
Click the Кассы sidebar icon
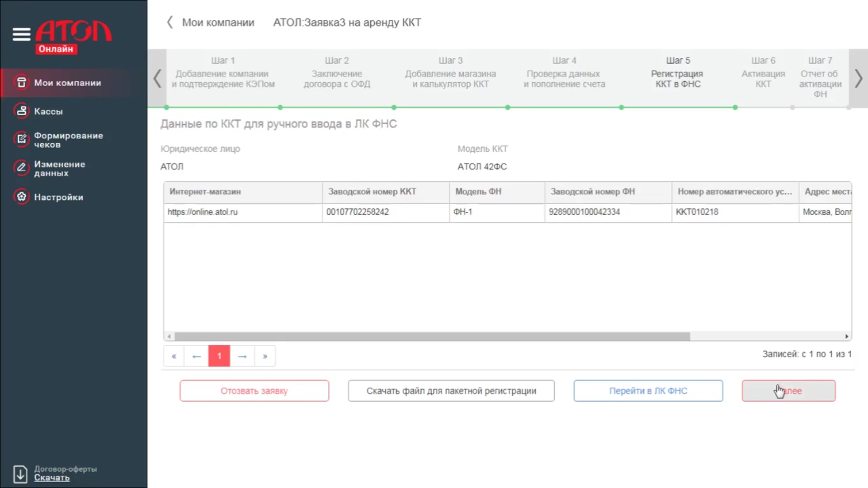coord(21,111)
